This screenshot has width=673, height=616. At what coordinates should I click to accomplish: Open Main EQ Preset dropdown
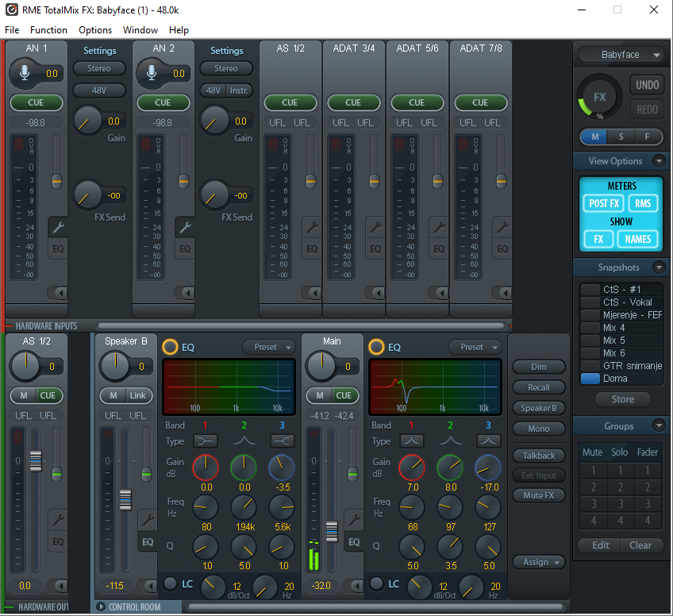[475, 347]
